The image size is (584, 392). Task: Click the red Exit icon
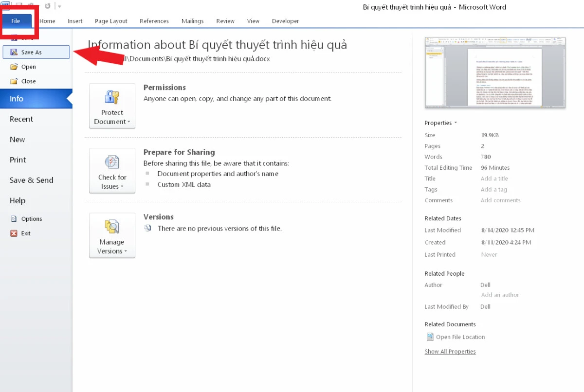click(14, 233)
